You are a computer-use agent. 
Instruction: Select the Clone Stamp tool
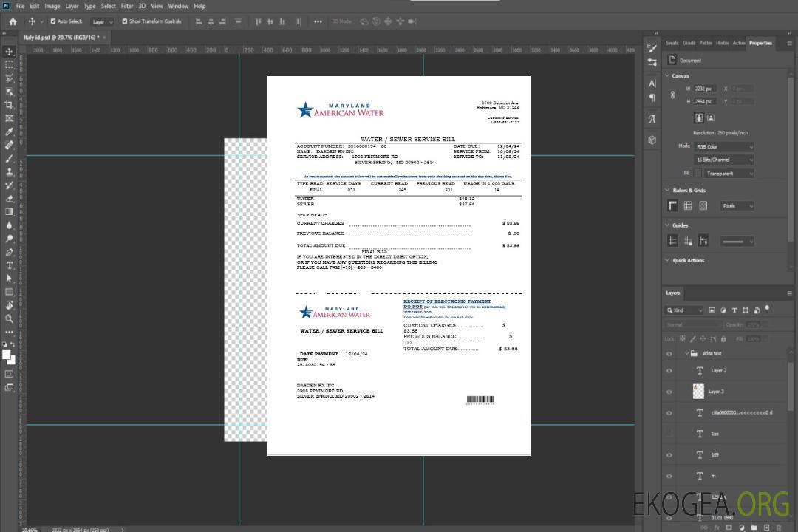[9, 171]
